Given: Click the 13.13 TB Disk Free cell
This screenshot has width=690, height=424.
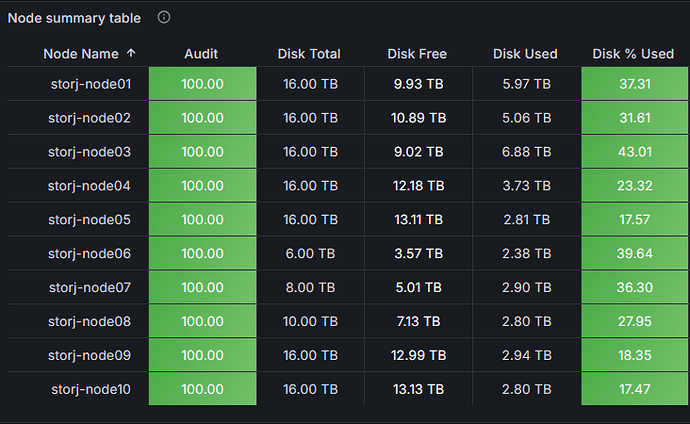Looking at the screenshot, I should pyautogui.click(x=418, y=389).
